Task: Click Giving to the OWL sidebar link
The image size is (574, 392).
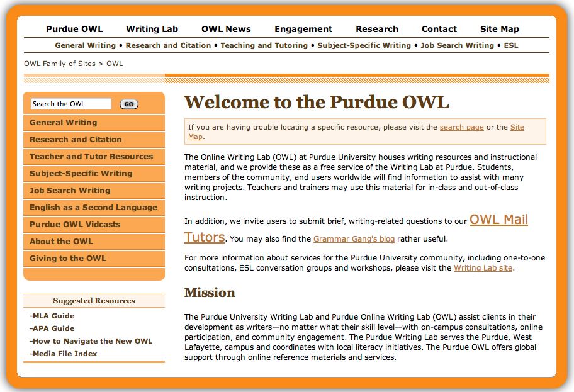Action: pyautogui.click(x=68, y=259)
